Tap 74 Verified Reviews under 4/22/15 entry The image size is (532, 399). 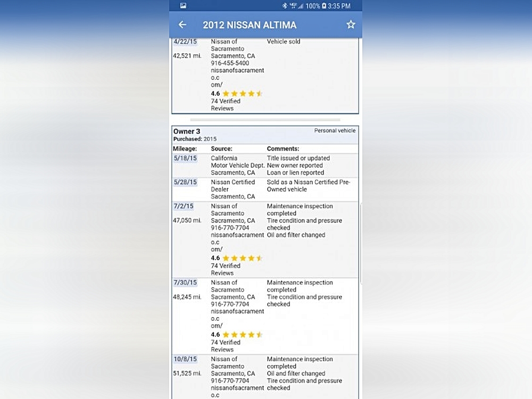pos(225,105)
